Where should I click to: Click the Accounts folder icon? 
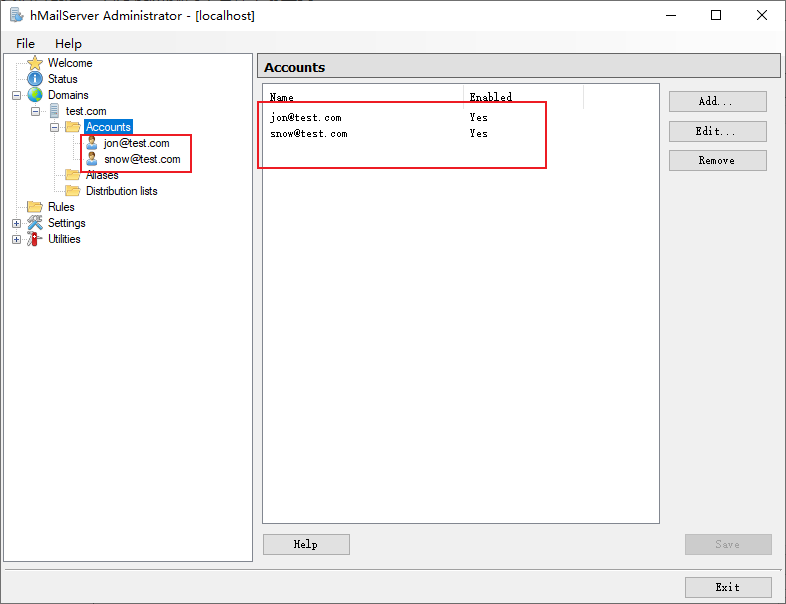tap(73, 127)
